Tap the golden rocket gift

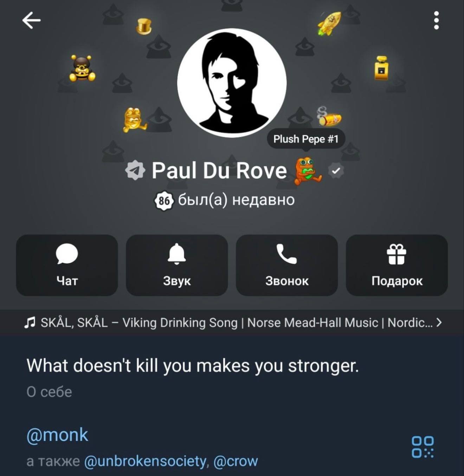pyautogui.click(x=329, y=23)
